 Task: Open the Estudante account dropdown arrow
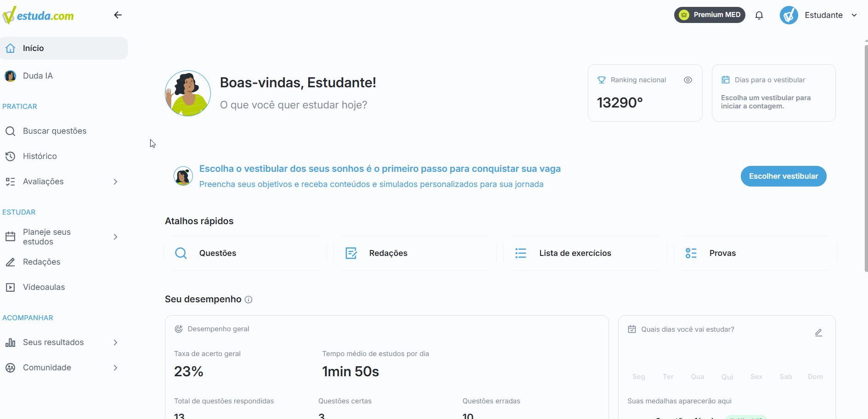pyautogui.click(x=854, y=15)
